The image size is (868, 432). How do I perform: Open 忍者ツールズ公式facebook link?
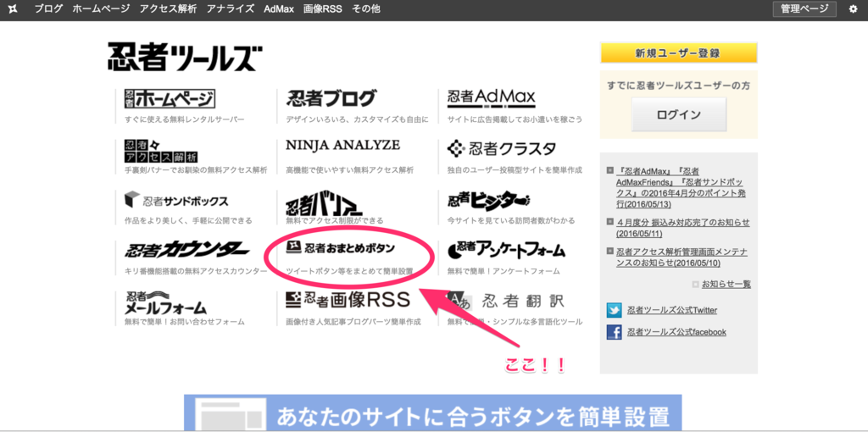(x=676, y=332)
